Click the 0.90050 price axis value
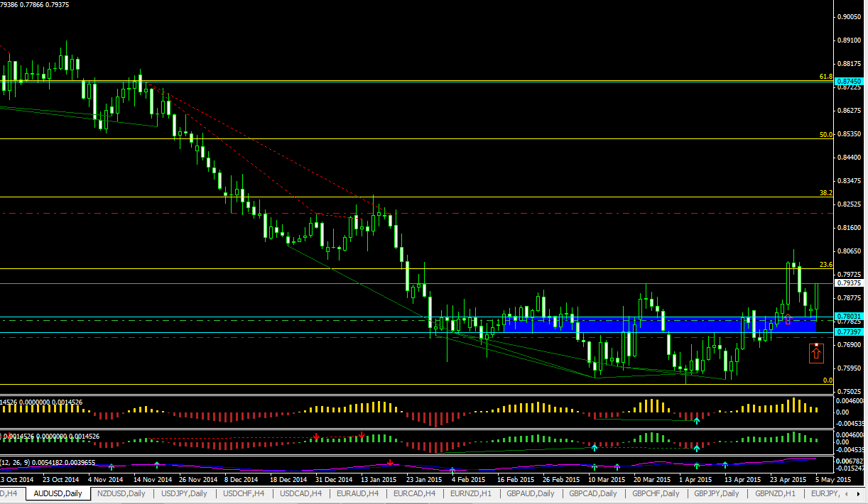The width and height of the screenshot is (868, 504). point(850,16)
